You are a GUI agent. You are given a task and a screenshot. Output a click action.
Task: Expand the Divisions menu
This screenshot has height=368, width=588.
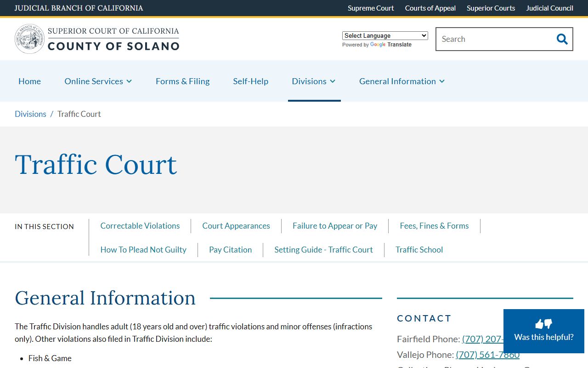click(x=314, y=81)
